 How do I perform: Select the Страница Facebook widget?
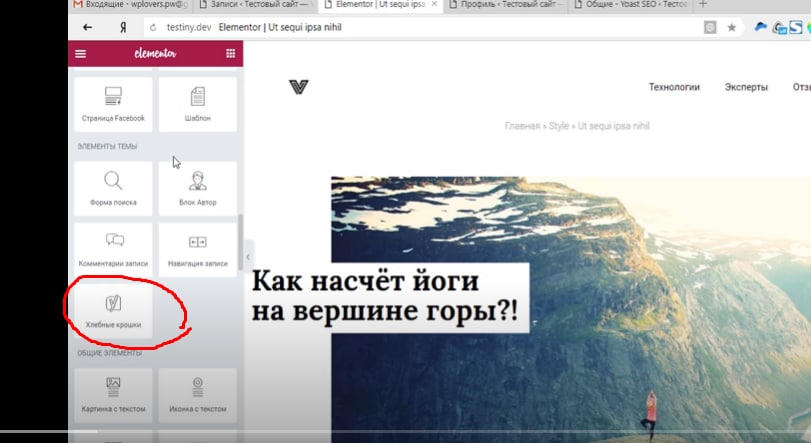pyautogui.click(x=113, y=104)
